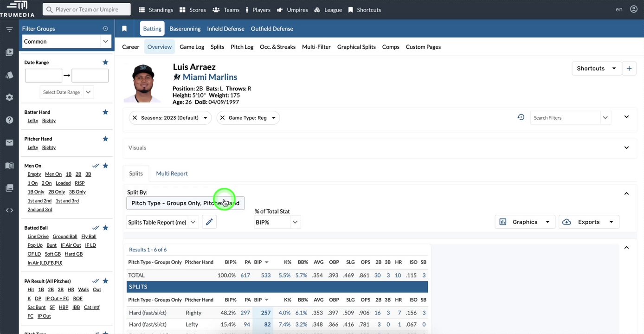644x334 pixels.
Task: Expand the Visuals section
Action: [626, 148]
